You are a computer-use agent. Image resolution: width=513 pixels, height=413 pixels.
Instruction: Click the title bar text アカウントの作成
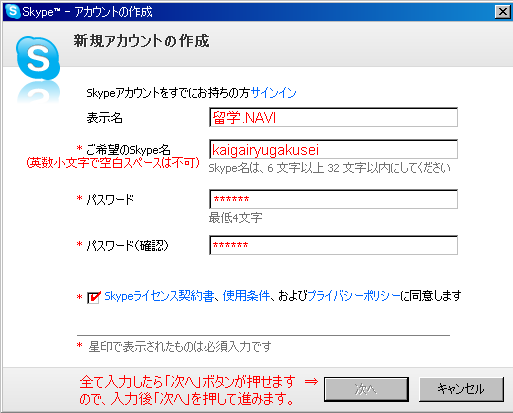113,12
